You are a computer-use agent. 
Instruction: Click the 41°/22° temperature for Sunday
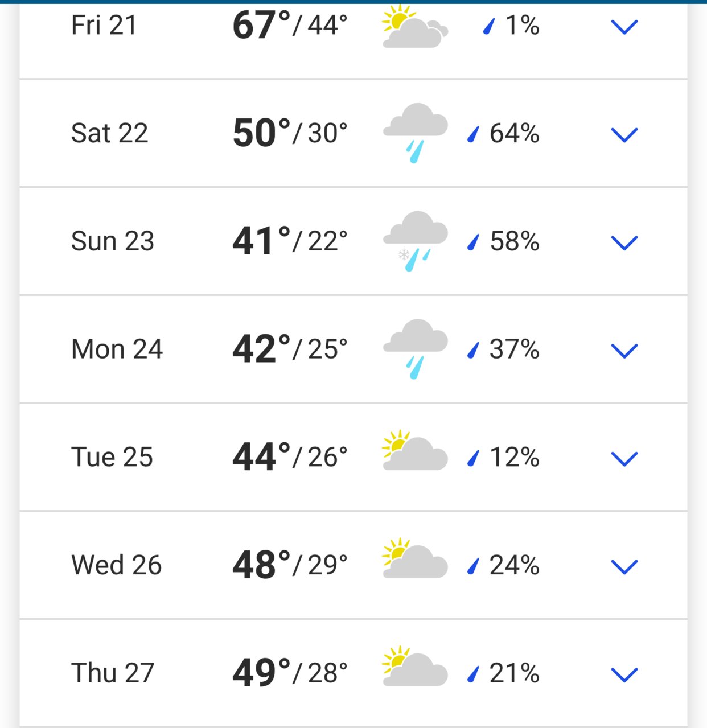(290, 241)
